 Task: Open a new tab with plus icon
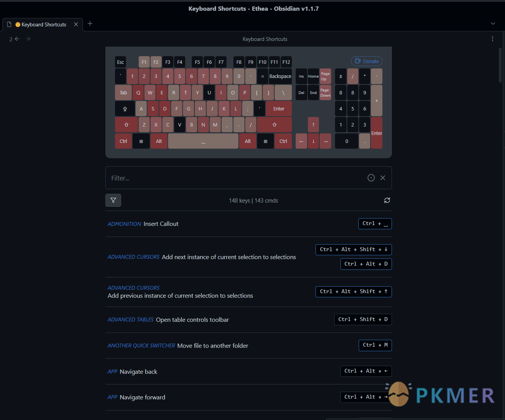[90, 24]
